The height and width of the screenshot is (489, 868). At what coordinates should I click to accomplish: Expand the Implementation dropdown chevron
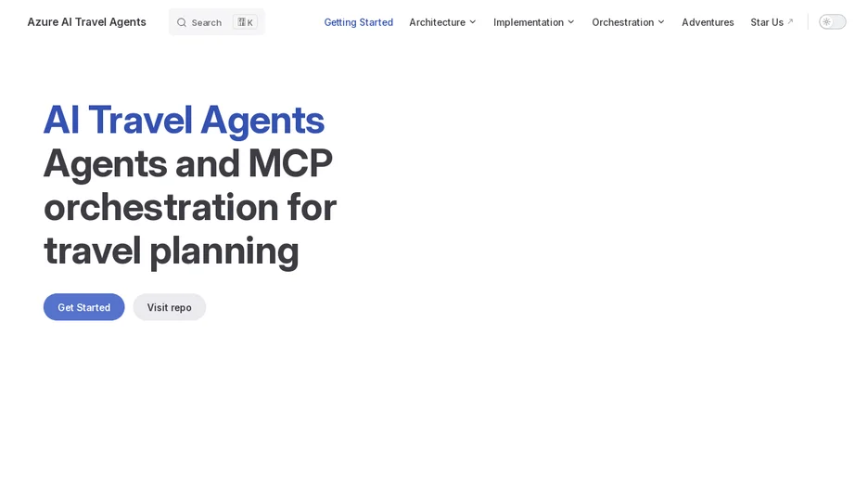point(571,22)
